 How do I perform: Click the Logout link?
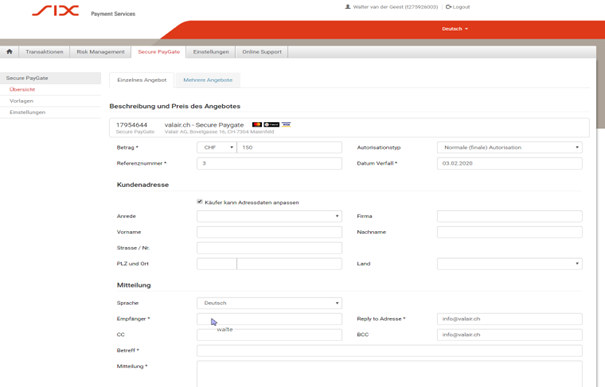pyautogui.click(x=458, y=7)
